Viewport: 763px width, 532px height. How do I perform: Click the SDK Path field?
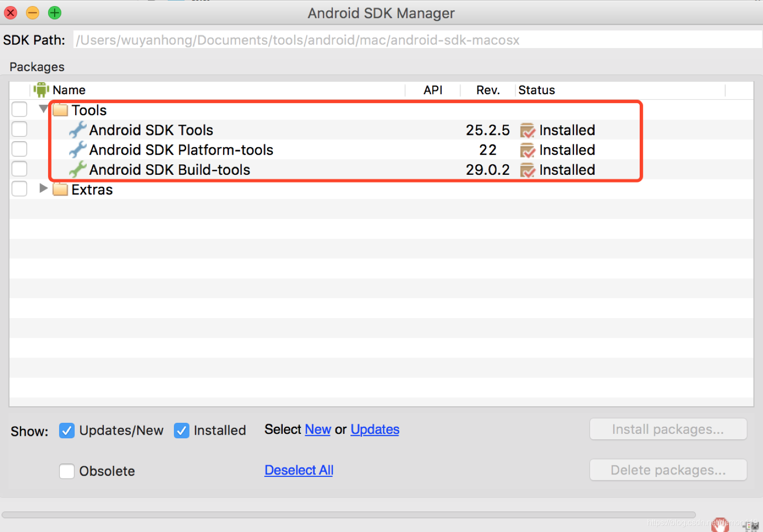[x=418, y=40]
